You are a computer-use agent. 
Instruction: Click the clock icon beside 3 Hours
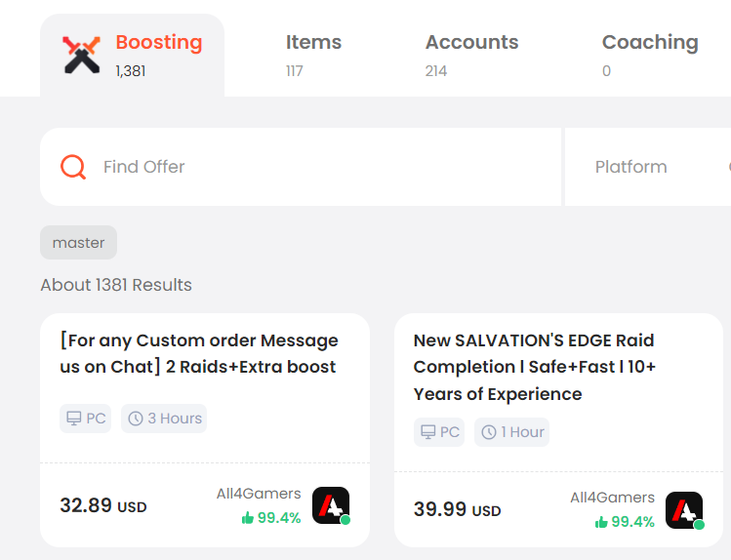point(136,419)
